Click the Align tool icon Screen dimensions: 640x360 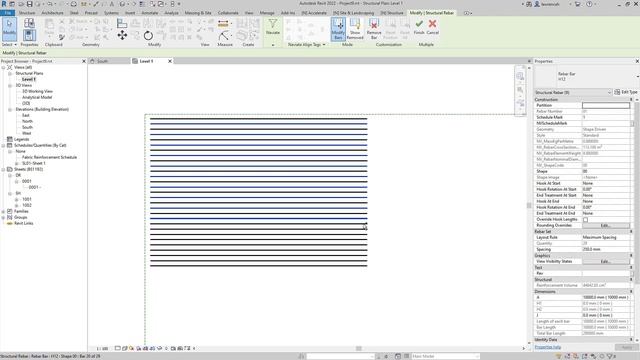coord(122,24)
